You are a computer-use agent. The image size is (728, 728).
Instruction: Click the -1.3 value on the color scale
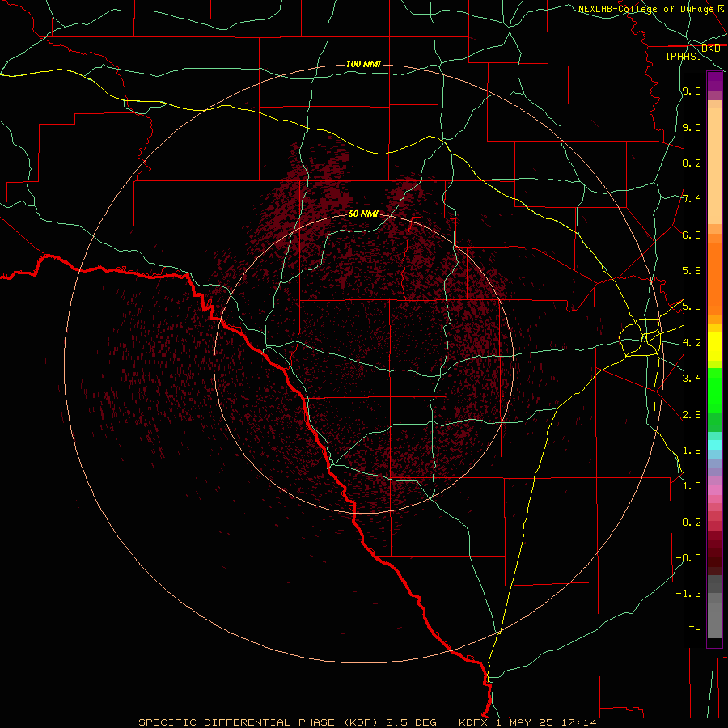click(688, 594)
